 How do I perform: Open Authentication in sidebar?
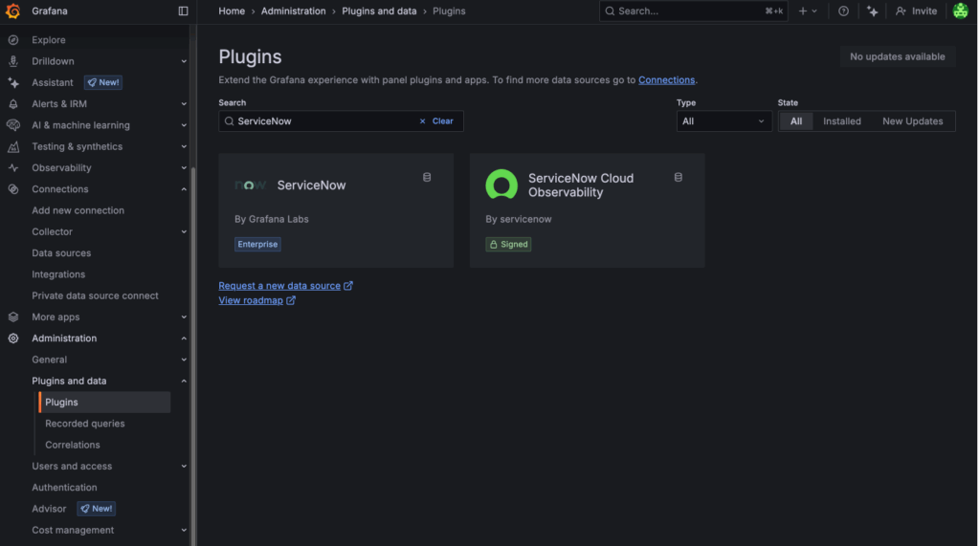click(64, 488)
